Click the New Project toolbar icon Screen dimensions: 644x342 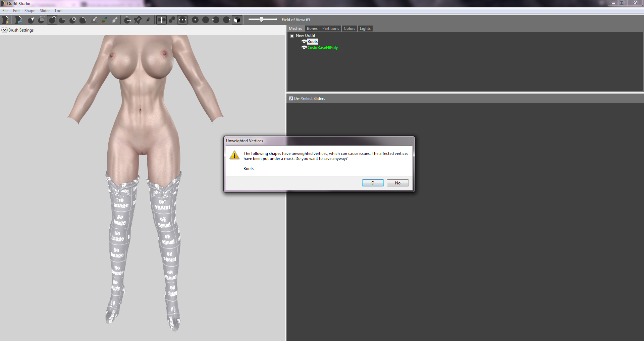[x=5, y=20]
